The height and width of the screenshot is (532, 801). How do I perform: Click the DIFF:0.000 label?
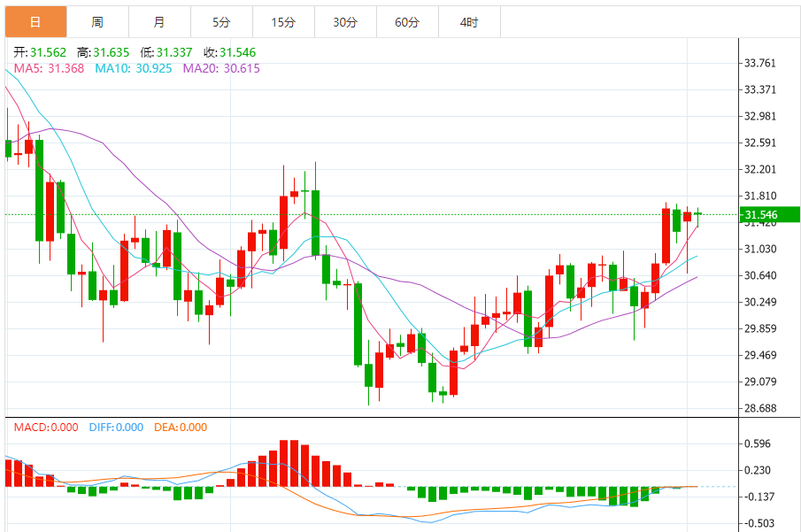click(x=116, y=428)
